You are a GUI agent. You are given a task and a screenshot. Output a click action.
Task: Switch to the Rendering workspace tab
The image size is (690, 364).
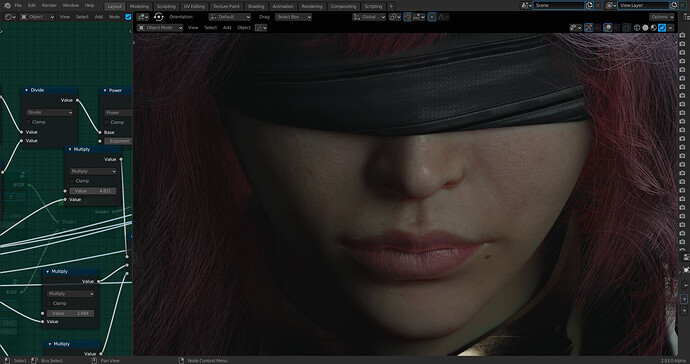tap(312, 6)
